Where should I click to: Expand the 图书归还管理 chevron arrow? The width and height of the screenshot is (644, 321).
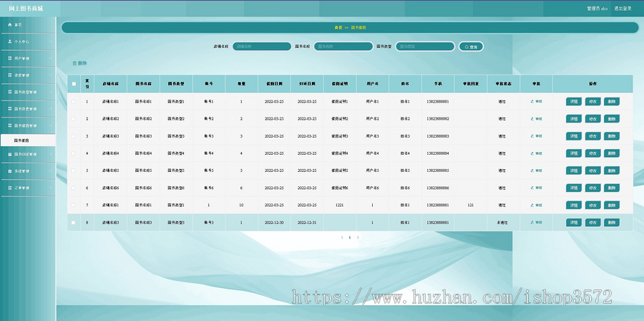coord(51,154)
